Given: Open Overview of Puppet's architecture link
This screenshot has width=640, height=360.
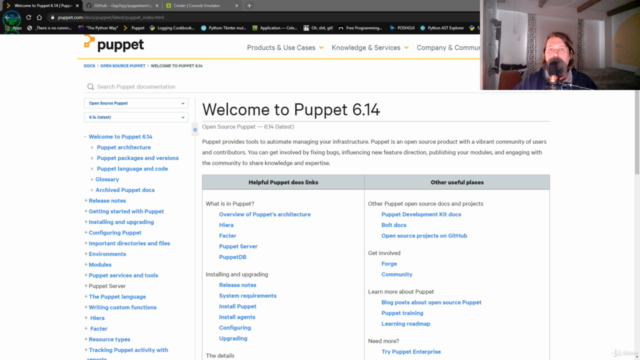Looking at the screenshot, I should pos(264,214).
